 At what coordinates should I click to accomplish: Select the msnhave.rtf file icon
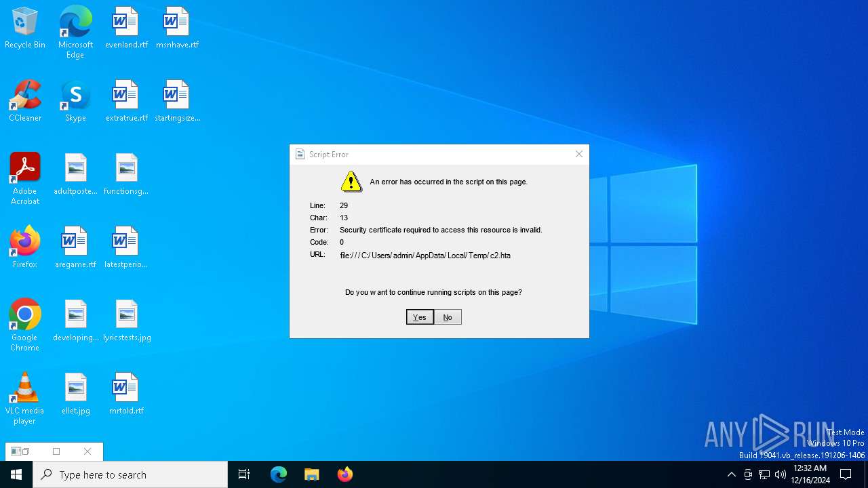tap(177, 28)
